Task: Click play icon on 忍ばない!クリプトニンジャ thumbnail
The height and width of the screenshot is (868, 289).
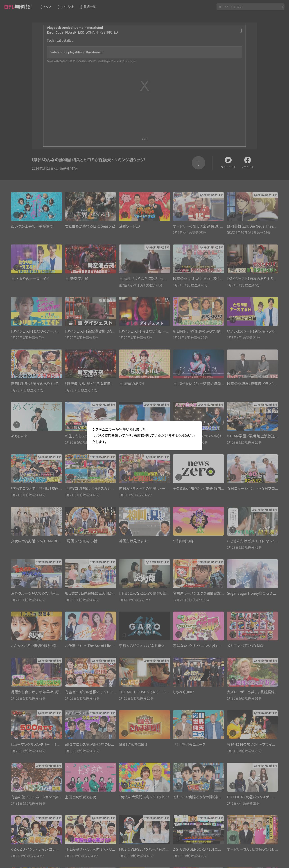Action: click(179, 635)
